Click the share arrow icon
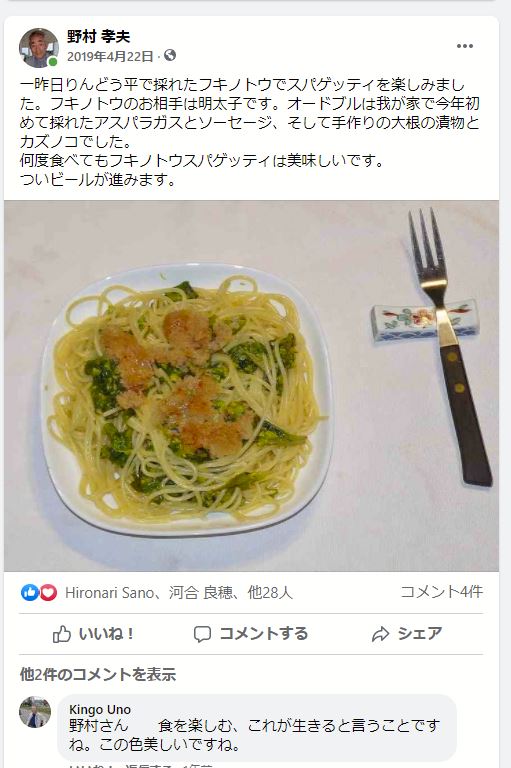 pos(380,634)
